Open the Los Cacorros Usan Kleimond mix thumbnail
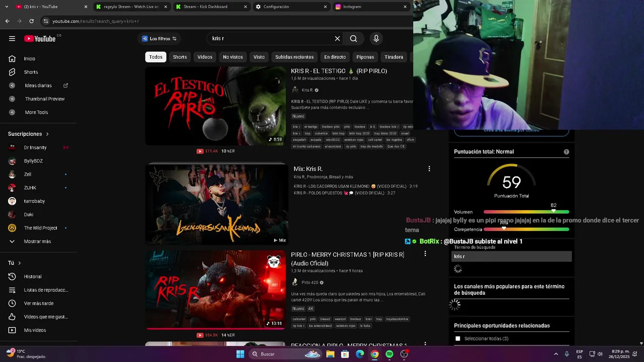This screenshot has width=644, height=362. pos(217,204)
